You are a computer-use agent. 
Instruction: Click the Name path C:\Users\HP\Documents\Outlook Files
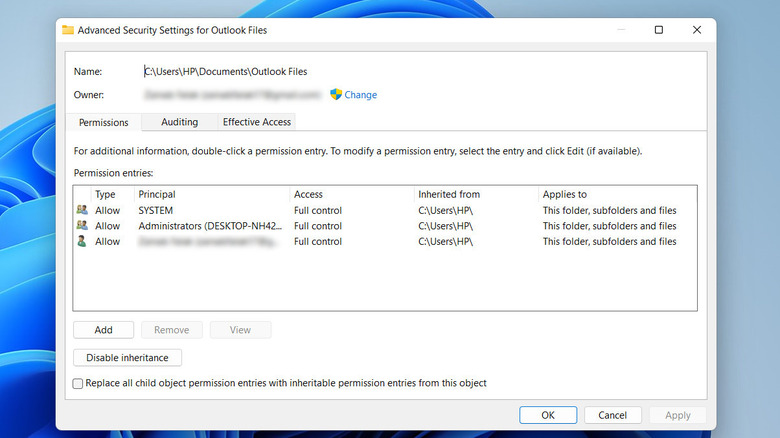point(225,71)
